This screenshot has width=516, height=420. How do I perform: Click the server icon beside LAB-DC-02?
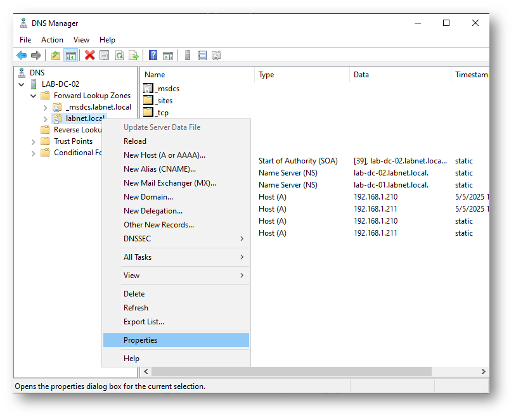(33, 84)
